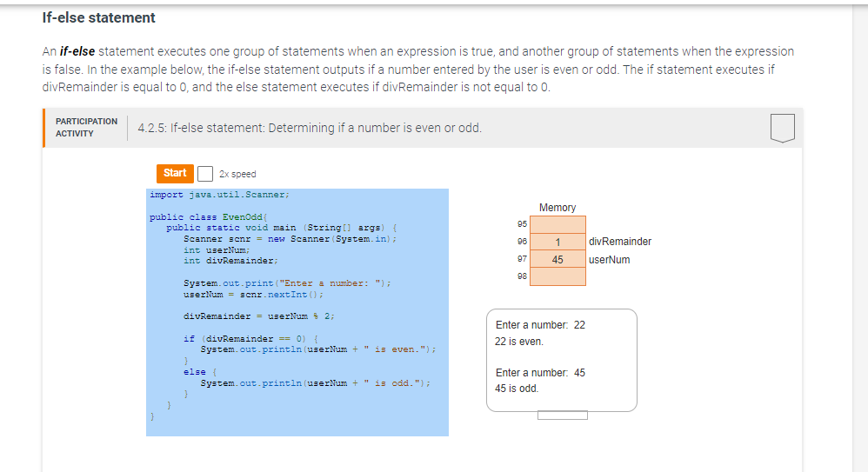The width and height of the screenshot is (868, 472).
Task: Click the divRemainder memory label
Action: click(x=620, y=242)
